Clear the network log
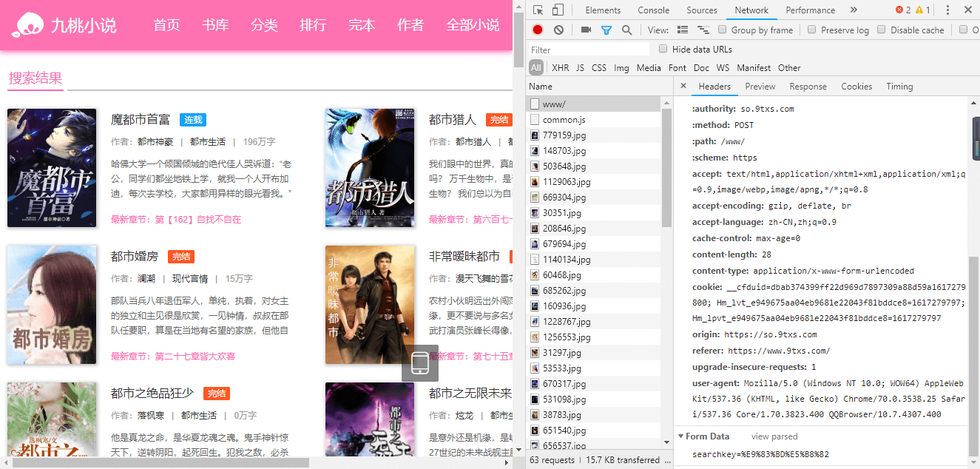The image size is (980, 469). click(x=558, y=30)
